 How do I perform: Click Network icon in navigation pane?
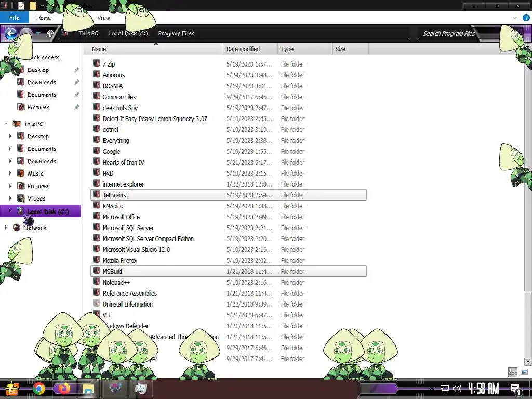[x=16, y=228]
